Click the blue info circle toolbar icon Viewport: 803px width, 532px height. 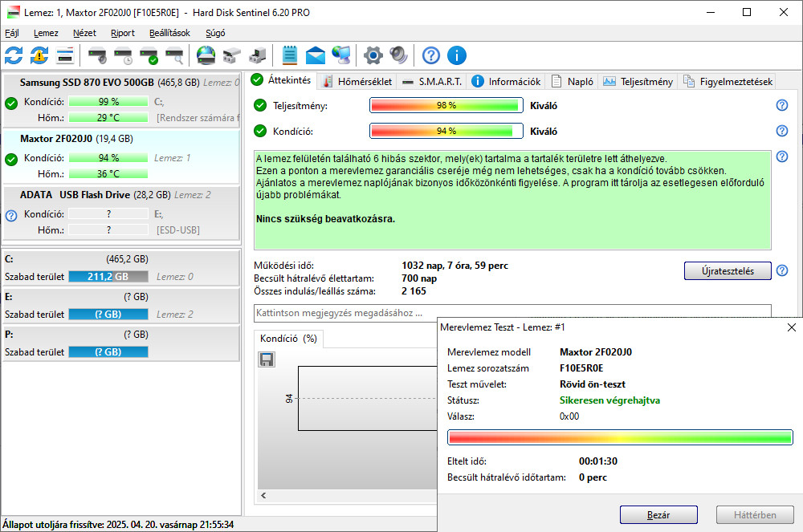pyautogui.click(x=457, y=55)
